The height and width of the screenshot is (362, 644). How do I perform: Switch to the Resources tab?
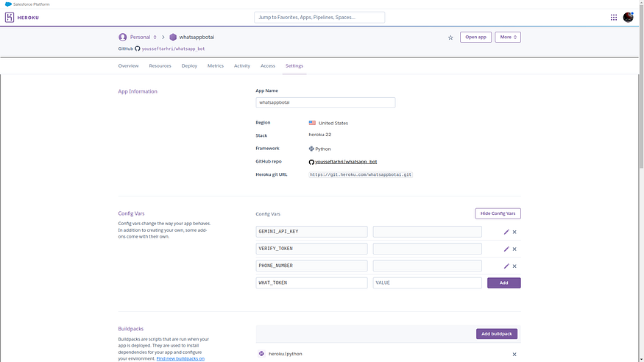(x=160, y=65)
